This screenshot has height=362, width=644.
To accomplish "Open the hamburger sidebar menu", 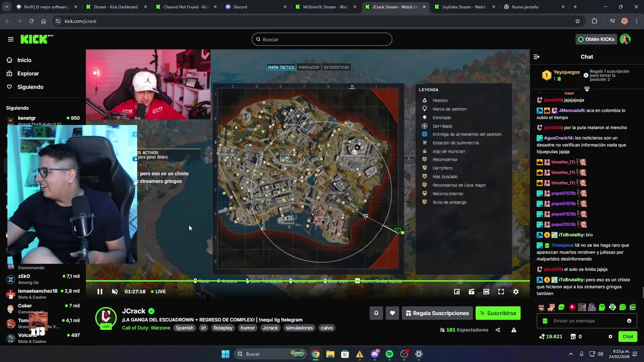I will pyautogui.click(x=11, y=39).
